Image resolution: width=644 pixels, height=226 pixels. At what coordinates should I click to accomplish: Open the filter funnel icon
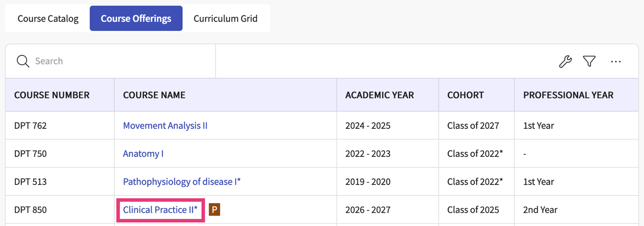point(589,61)
